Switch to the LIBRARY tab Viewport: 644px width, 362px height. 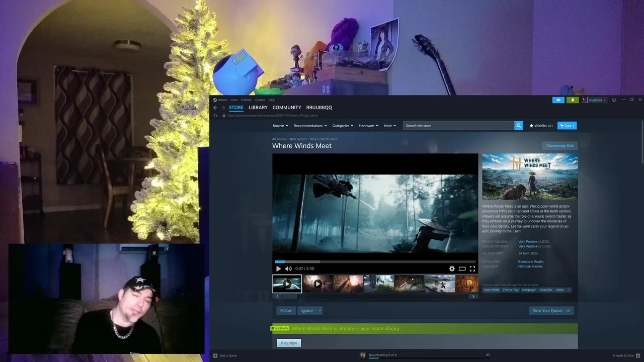(258, 108)
